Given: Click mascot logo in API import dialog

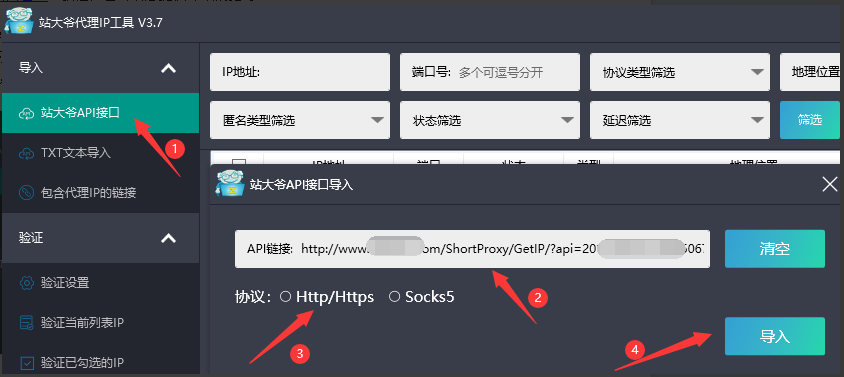Looking at the screenshot, I should pyautogui.click(x=230, y=184).
